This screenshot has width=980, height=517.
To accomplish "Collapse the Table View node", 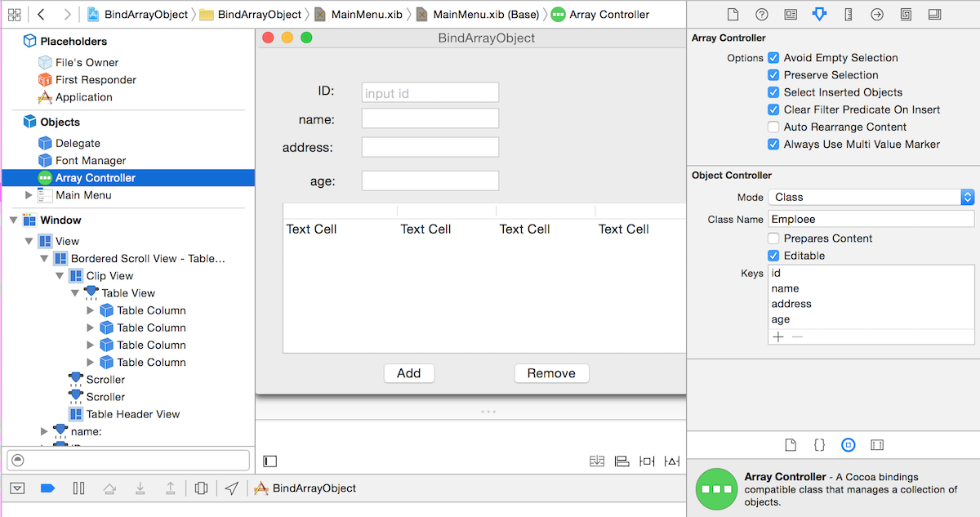I will (75, 293).
